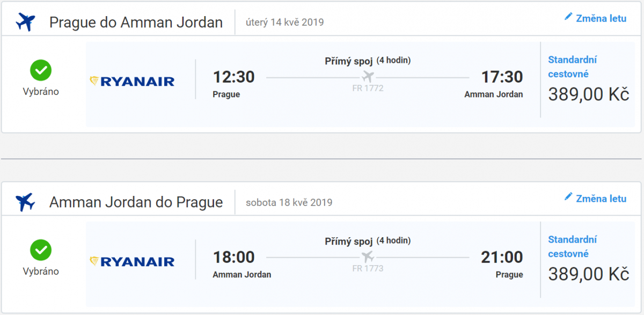The height and width of the screenshot is (315, 644).
Task: Click the airplane icon beside Prague do Amman Jordan
Action: pyautogui.click(x=25, y=22)
